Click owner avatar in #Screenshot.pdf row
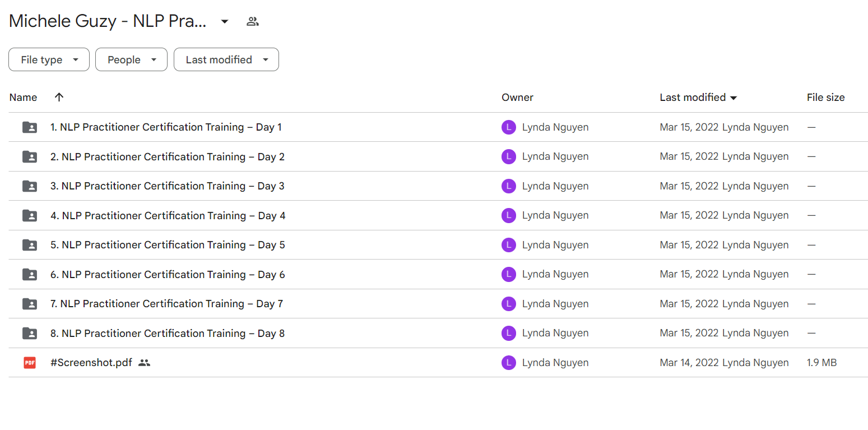Viewport: 868px width, 430px height. click(x=508, y=363)
